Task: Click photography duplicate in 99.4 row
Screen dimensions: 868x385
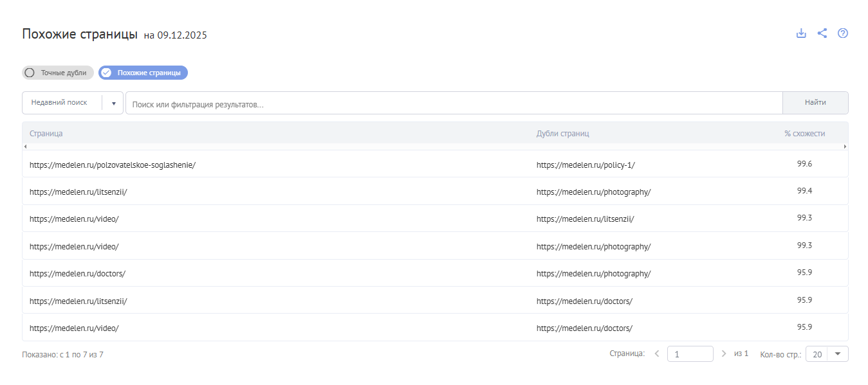Action: [x=594, y=192]
